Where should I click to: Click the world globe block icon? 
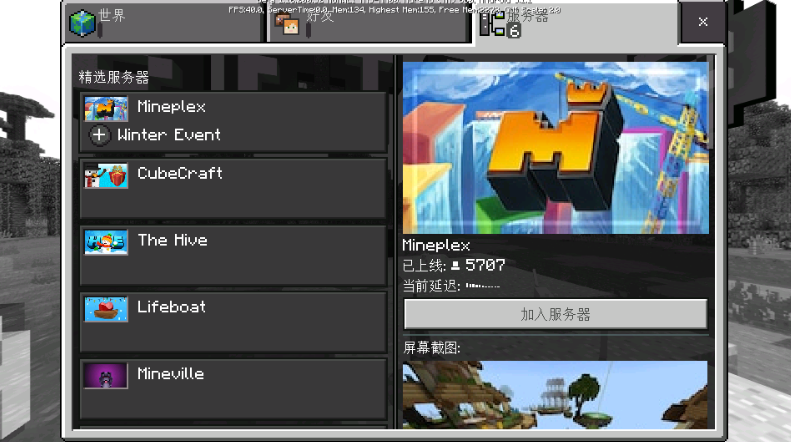(x=82, y=23)
